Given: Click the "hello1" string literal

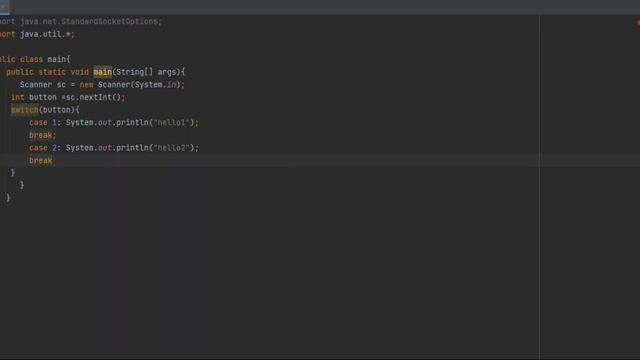Looking at the screenshot, I should (171, 123).
